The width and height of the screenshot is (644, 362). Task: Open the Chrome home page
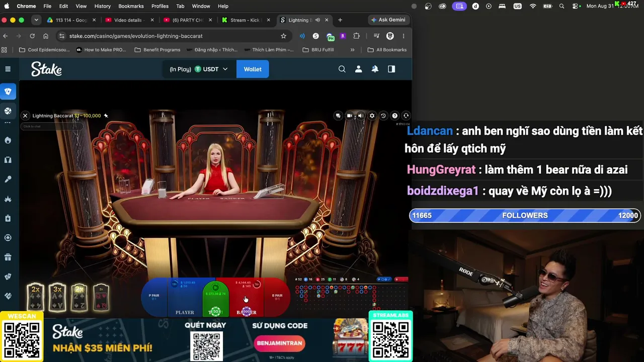click(x=46, y=36)
